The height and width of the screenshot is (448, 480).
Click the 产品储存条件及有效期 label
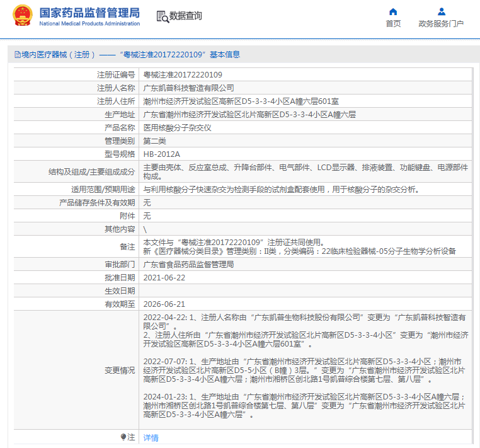tap(97, 203)
